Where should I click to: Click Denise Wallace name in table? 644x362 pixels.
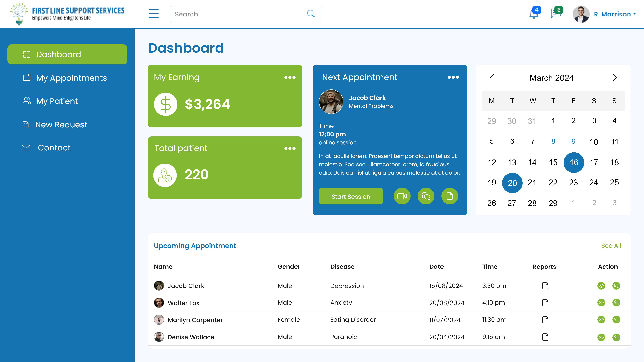tap(191, 337)
